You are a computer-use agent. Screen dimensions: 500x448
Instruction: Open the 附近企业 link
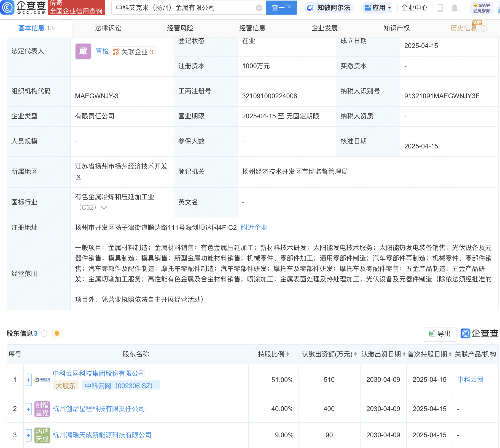254,228
